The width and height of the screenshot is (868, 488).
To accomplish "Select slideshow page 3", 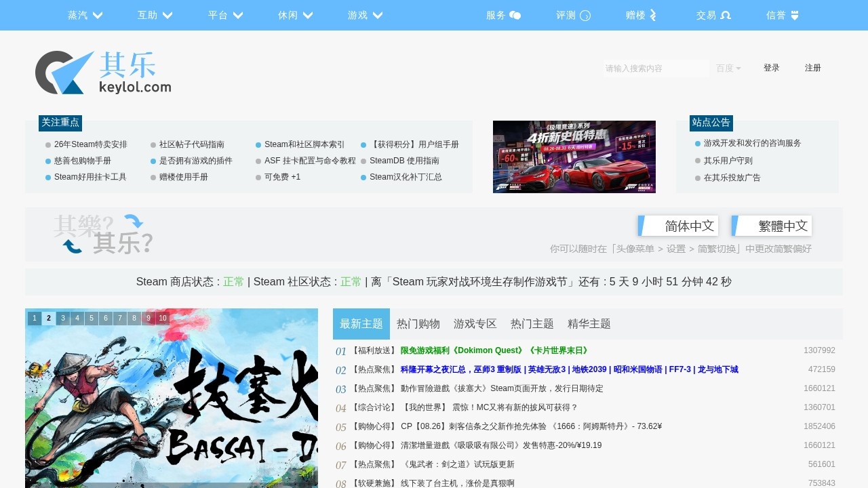I will point(63,318).
